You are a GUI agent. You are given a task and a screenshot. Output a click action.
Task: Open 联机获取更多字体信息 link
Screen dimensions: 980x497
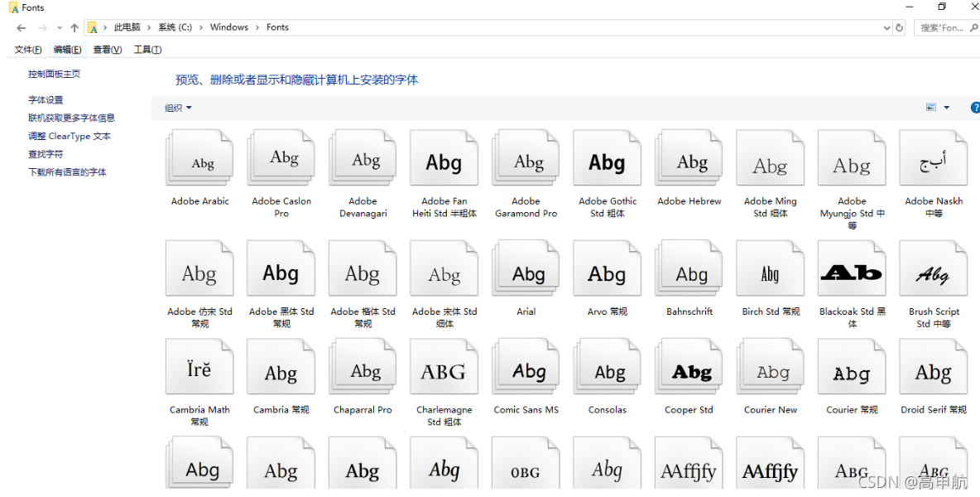coord(72,118)
